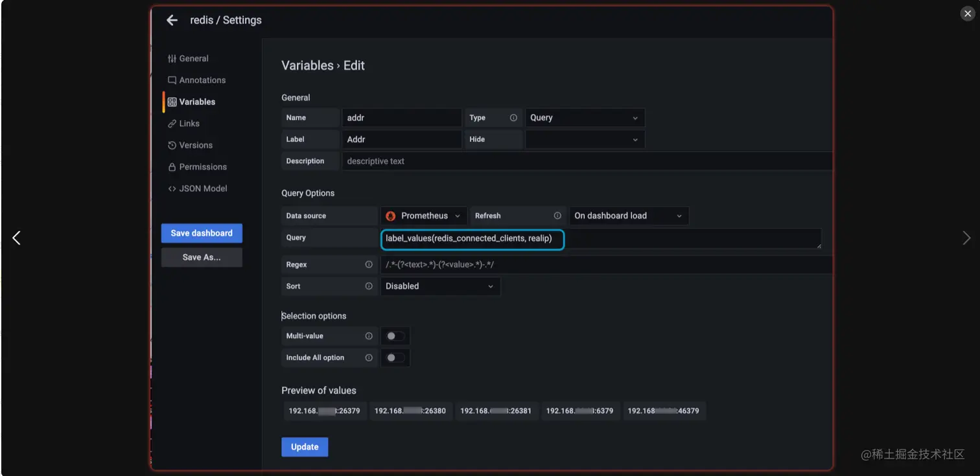The image size is (980, 476).
Task: Click the Variables › Edit heading
Action: (x=323, y=65)
